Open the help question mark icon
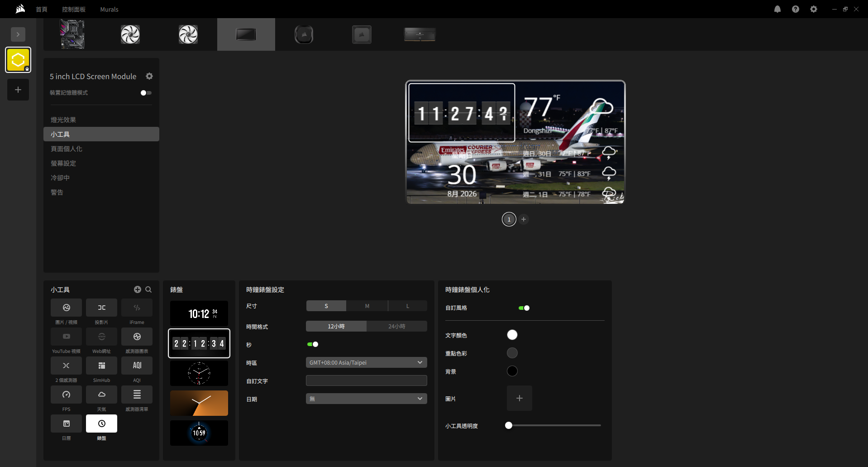 click(x=796, y=9)
